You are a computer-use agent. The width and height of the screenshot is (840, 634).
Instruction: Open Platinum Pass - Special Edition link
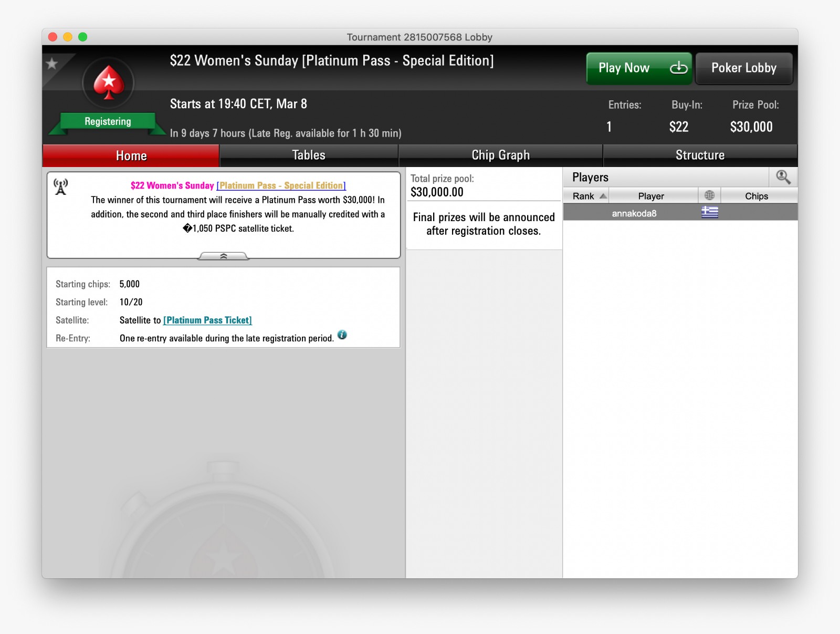click(281, 185)
